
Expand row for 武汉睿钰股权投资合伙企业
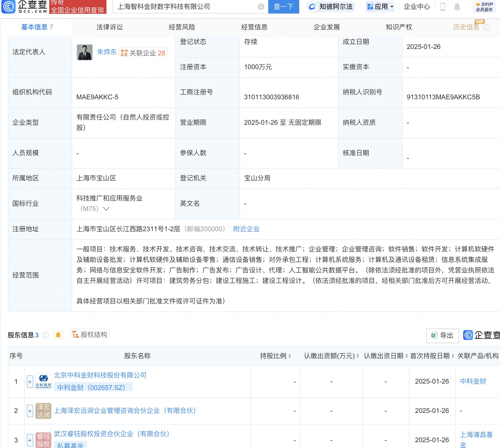pos(30,440)
